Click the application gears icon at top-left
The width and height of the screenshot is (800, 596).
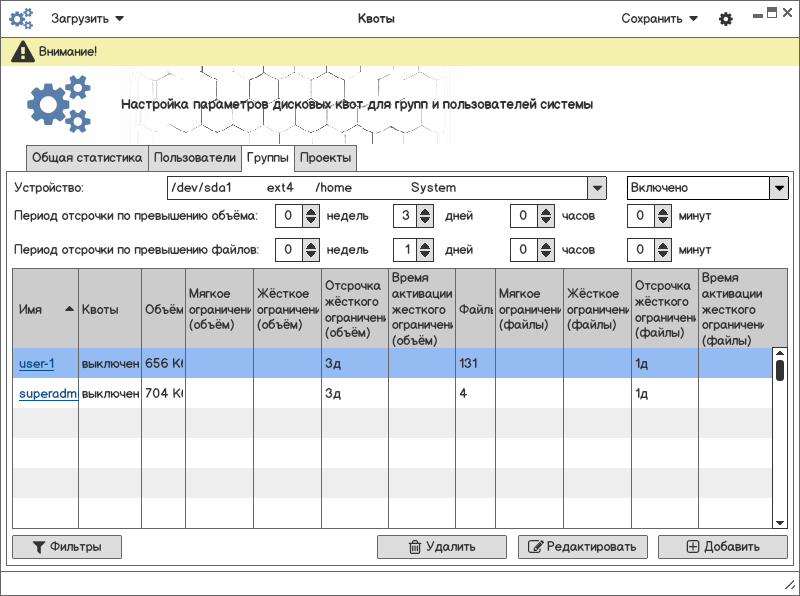21,19
